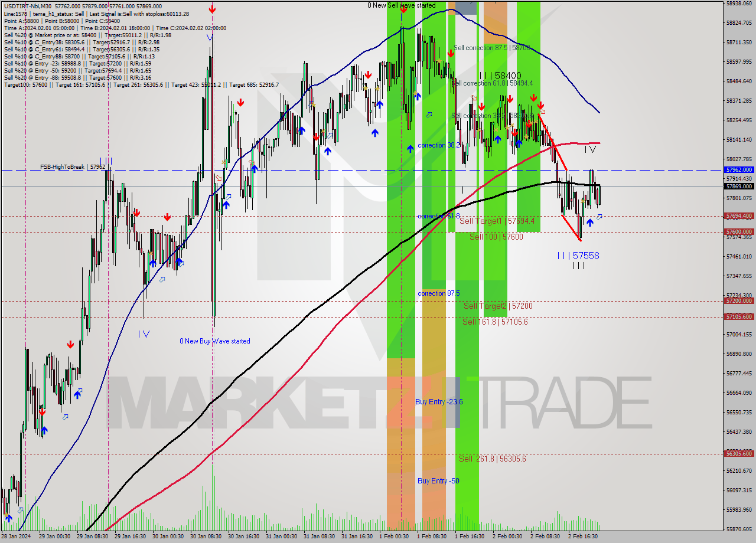The width and height of the screenshot is (756, 543).
Task: Click the 'Buy Entry -50' label
Action: pyautogui.click(x=438, y=481)
